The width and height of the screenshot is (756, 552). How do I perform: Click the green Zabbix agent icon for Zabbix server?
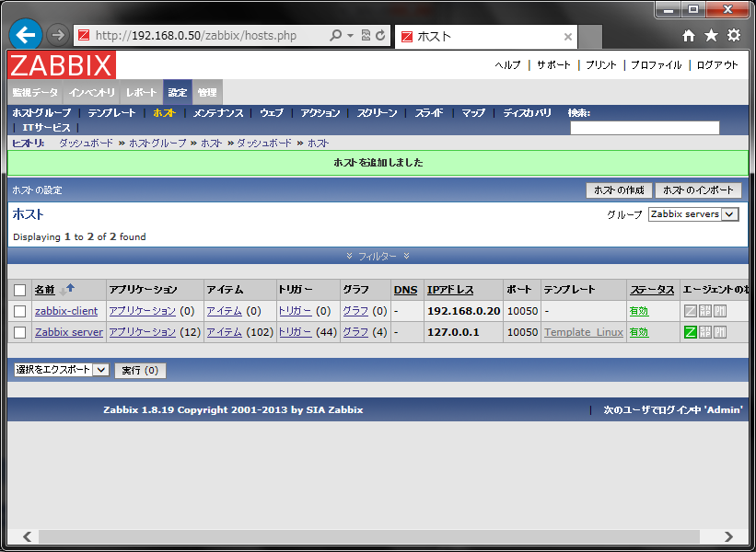[691, 332]
